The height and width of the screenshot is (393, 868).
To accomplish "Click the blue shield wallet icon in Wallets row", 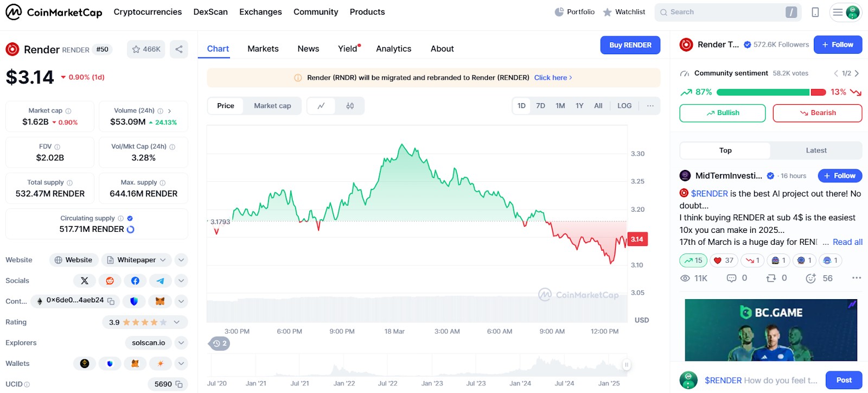I will (110, 364).
